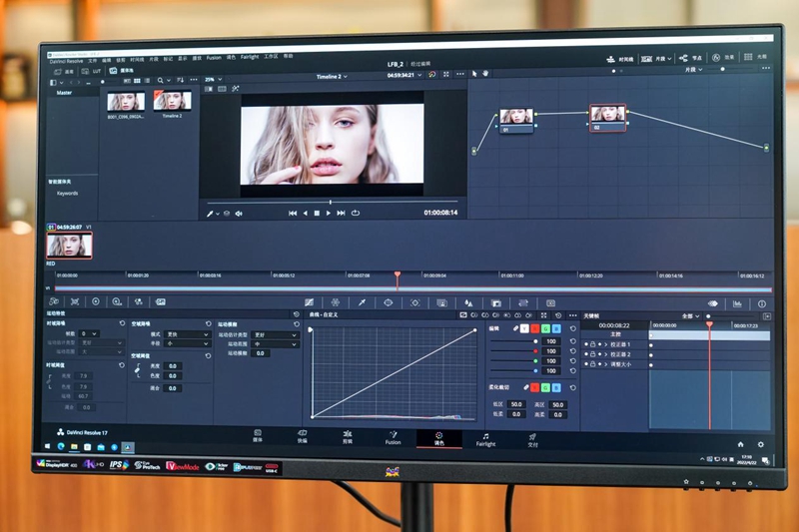Click the Stop button in viewer transport

click(317, 213)
